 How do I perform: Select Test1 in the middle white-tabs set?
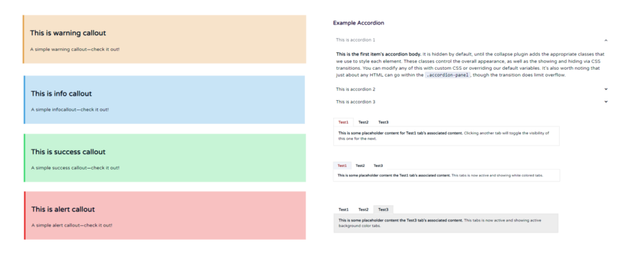pyautogui.click(x=341, y=165)
